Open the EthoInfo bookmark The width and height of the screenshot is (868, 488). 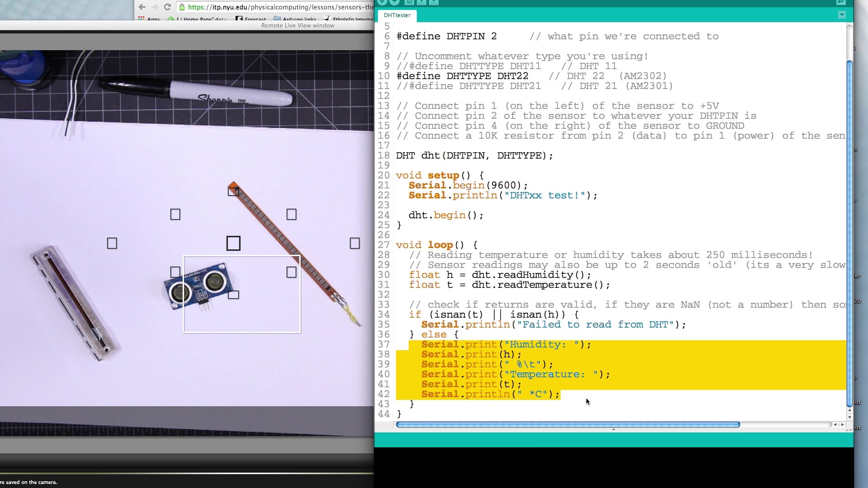(x=344, y=19)
